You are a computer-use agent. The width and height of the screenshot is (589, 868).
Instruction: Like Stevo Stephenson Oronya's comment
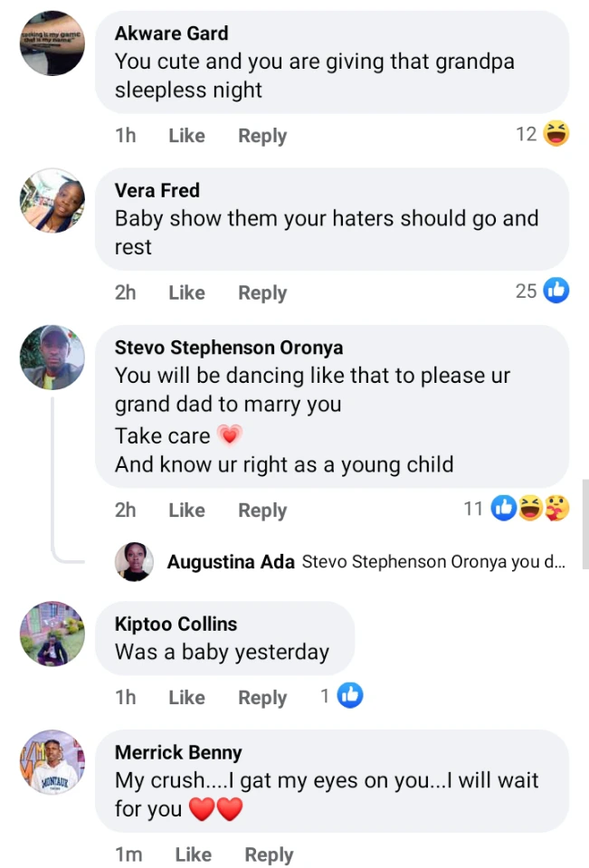coord(186,510)
